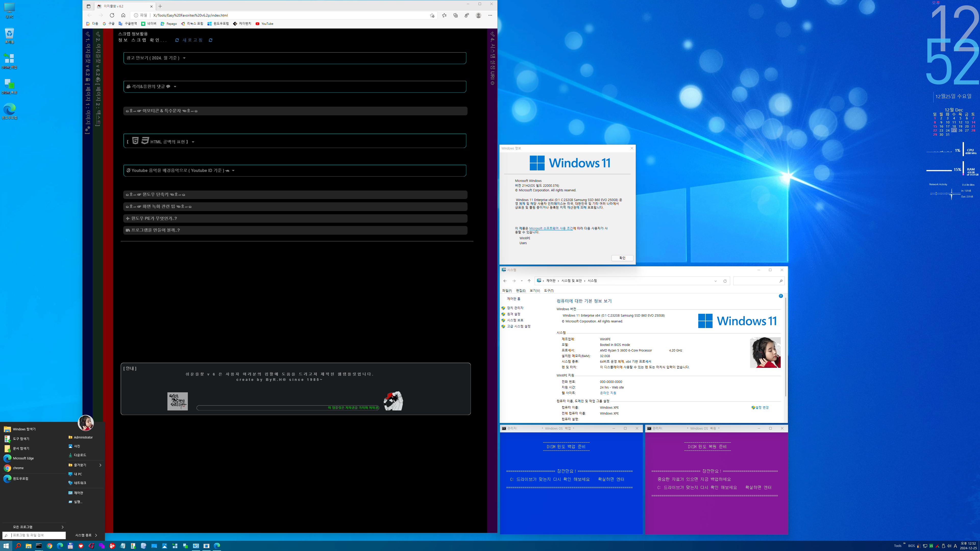Open File Explorer from the taskbar
The image size is (980, 551).
coord(29,546)
